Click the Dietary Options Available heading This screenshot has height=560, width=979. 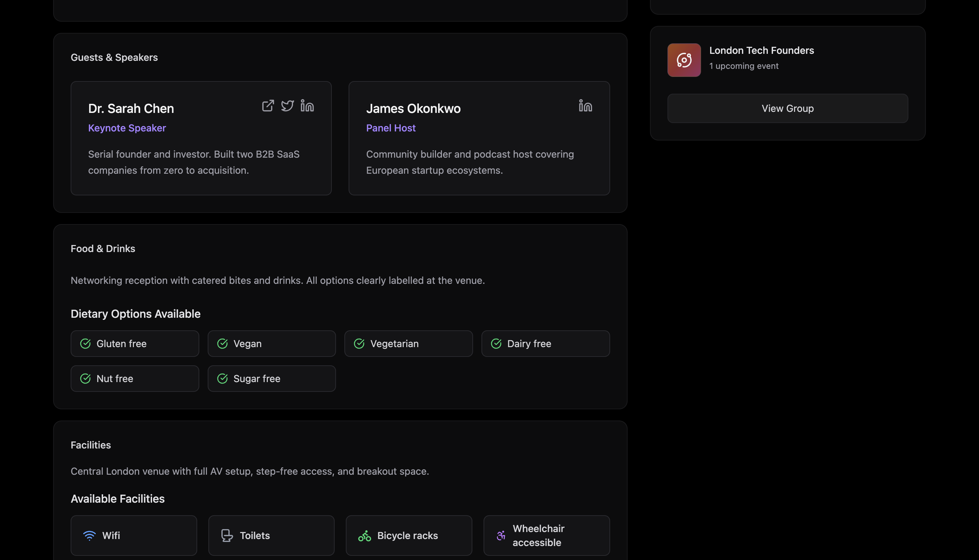(135, 314)
